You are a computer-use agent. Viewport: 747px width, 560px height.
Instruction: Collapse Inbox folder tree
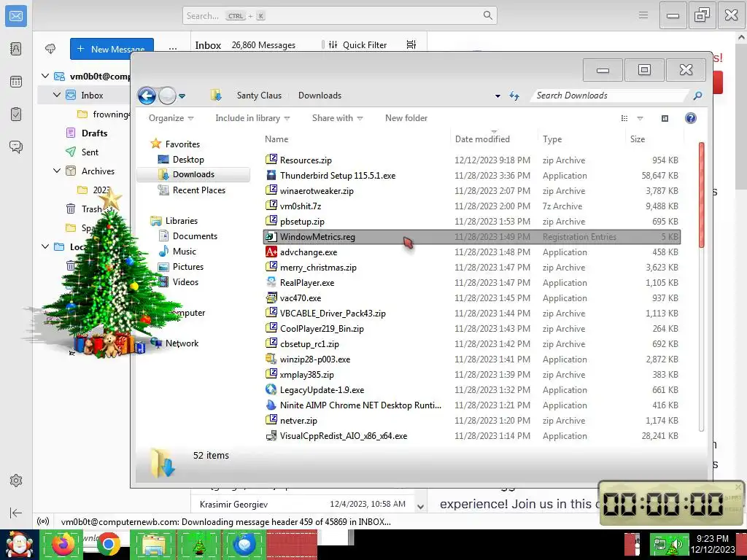pos(57,95)
